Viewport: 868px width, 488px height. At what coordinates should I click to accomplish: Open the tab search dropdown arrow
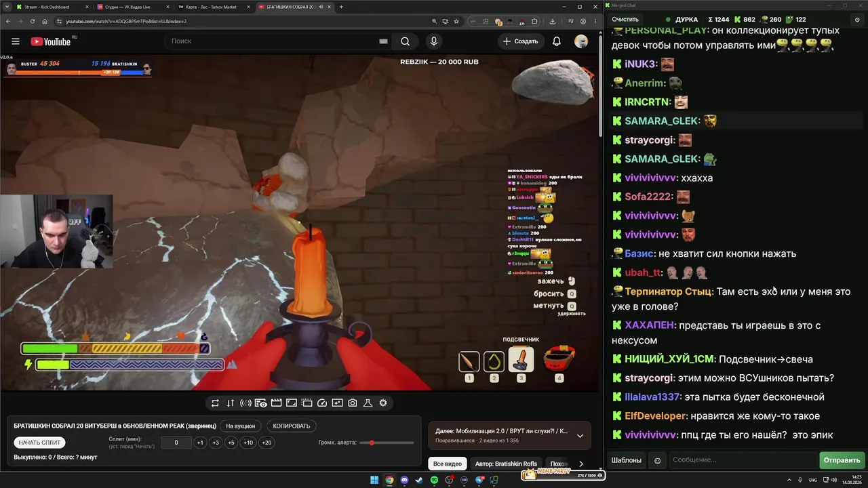pos(5,7)
